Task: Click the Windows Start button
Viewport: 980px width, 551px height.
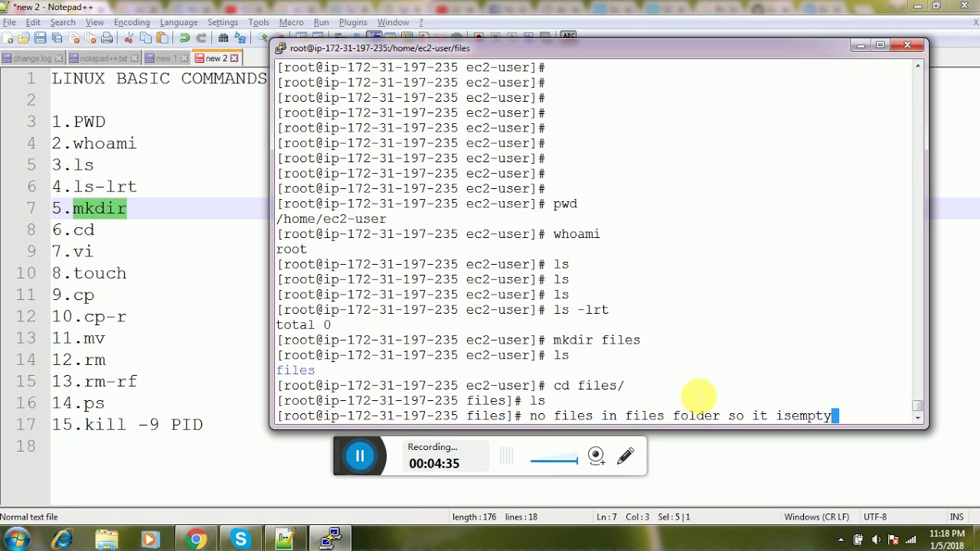Action: click(x=16, y=539)
